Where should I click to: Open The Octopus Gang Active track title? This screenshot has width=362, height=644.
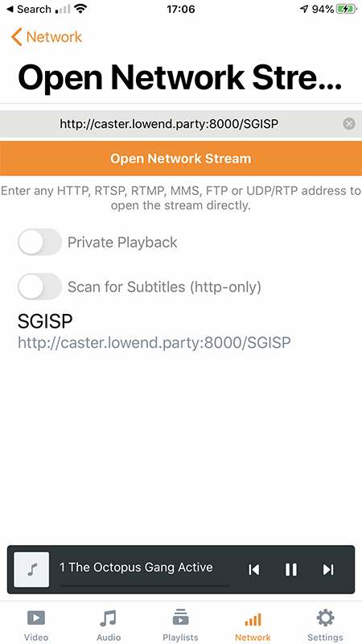pos(136,568)
